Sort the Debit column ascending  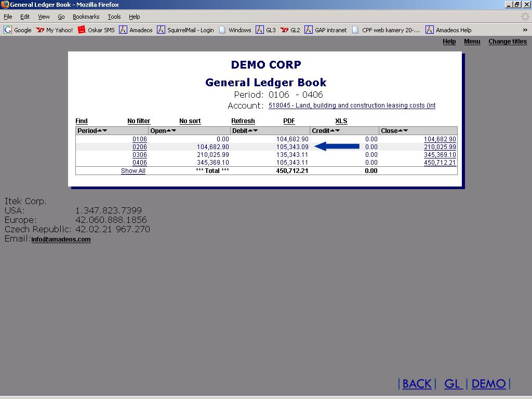(x=250, y=130)
